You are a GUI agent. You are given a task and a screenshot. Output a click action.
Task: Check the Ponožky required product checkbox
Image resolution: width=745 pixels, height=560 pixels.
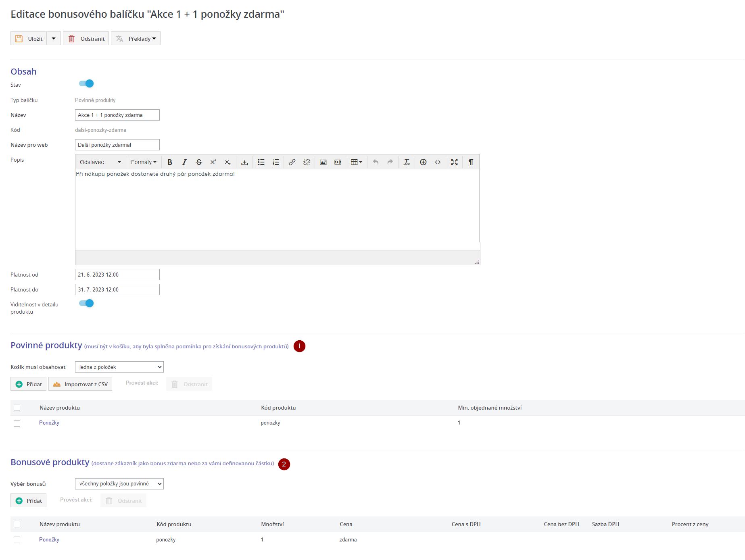(17, 423)
